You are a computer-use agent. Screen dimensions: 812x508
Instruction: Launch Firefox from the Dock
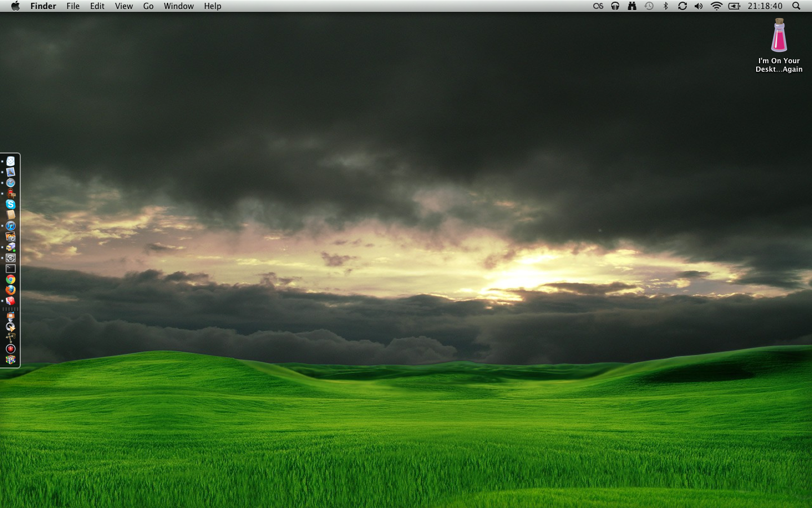click(x=11, y=290)
